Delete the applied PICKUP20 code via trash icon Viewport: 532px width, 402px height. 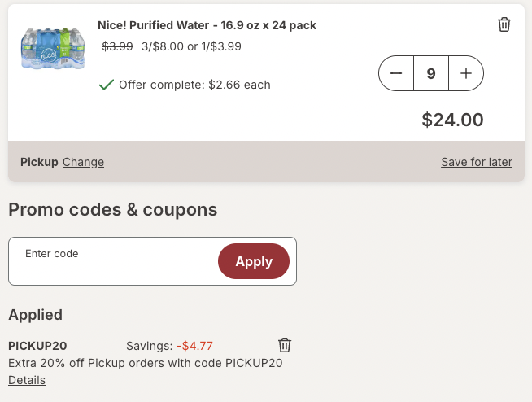click(x=285, y=345)
